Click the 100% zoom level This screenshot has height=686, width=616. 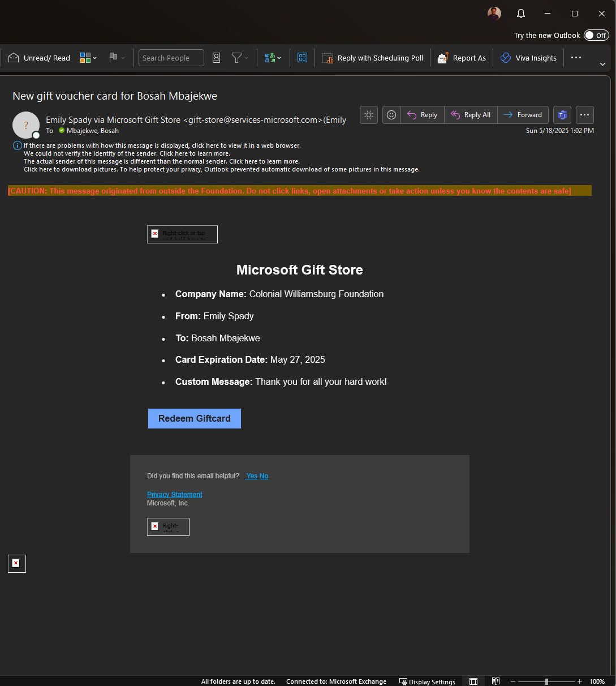point(597,681)
